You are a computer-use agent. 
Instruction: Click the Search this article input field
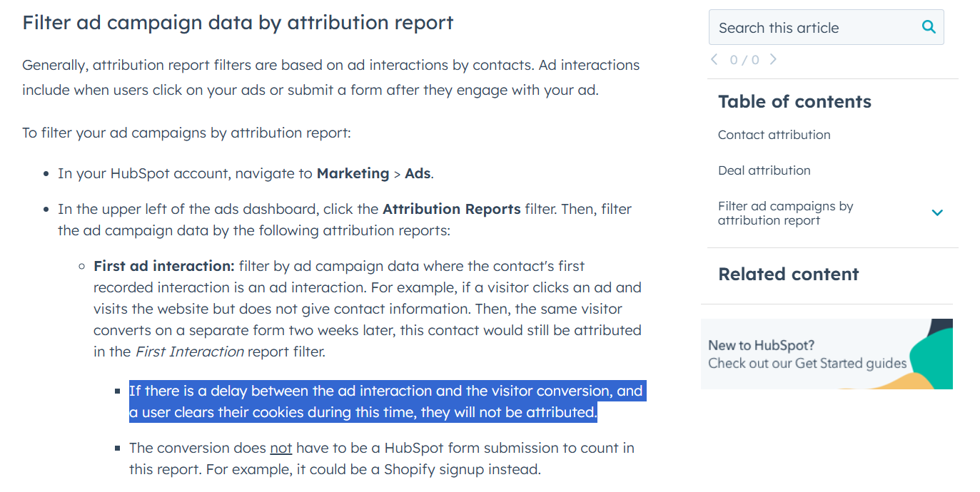tap(807, 26)
